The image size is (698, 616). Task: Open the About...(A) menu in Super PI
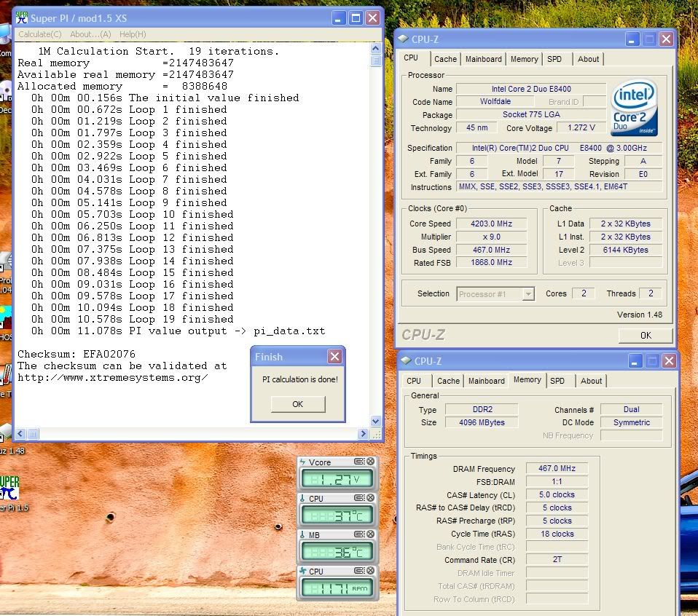click(x=90, y=34)
